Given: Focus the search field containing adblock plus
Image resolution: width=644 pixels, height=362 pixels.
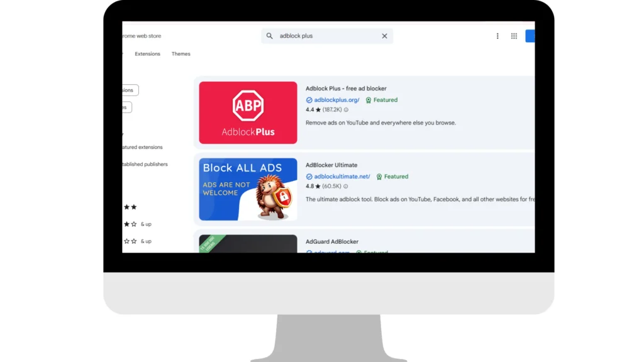Looking at the screenshot, I should [327, 36].
